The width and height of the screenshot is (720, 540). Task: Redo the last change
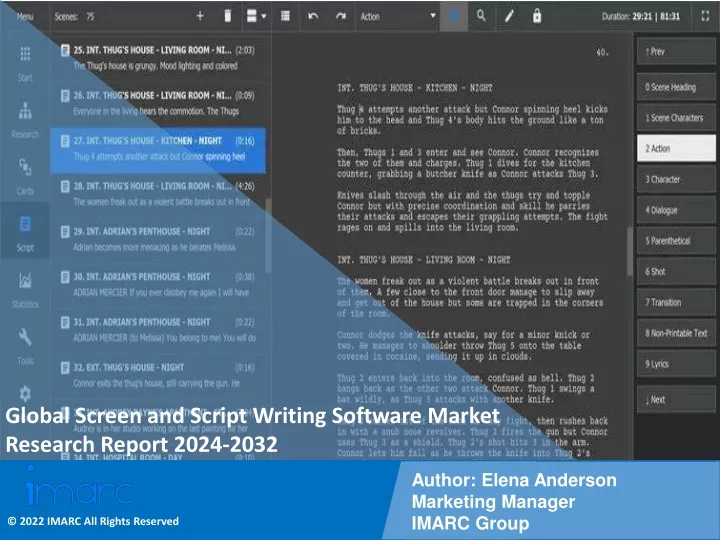[341, 16]
